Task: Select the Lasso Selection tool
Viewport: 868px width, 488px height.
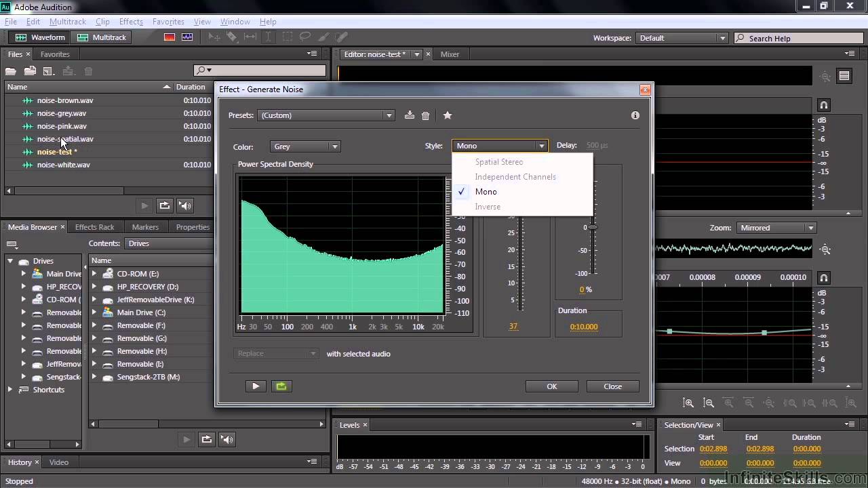Action: [x=305, y=37]
